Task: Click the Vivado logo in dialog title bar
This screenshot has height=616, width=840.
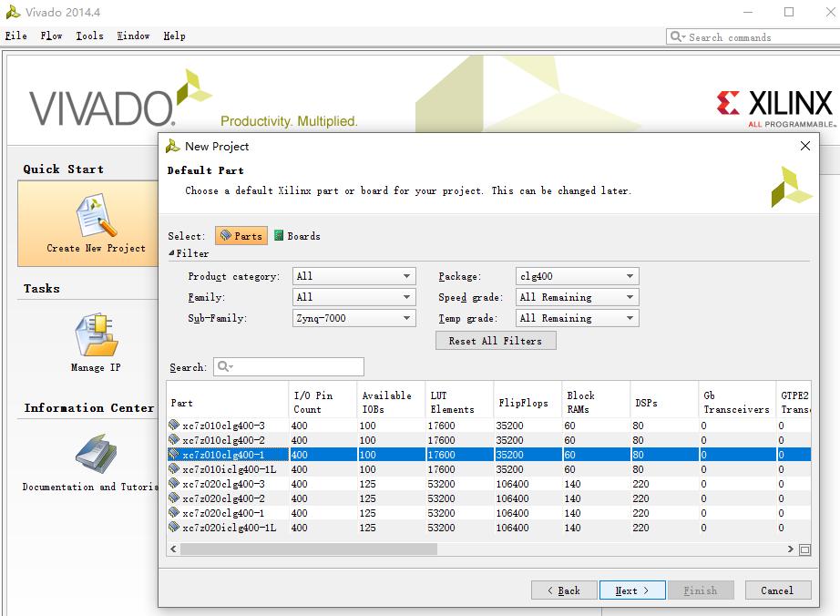Action: pos(169,146)
